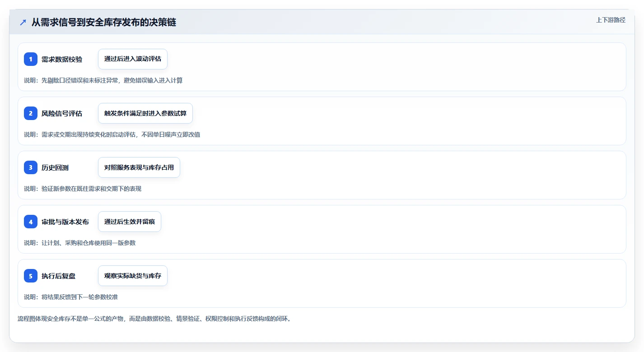Click the 上下游路径 label in the header
The image size is (644, 352).
click(611, 20)
